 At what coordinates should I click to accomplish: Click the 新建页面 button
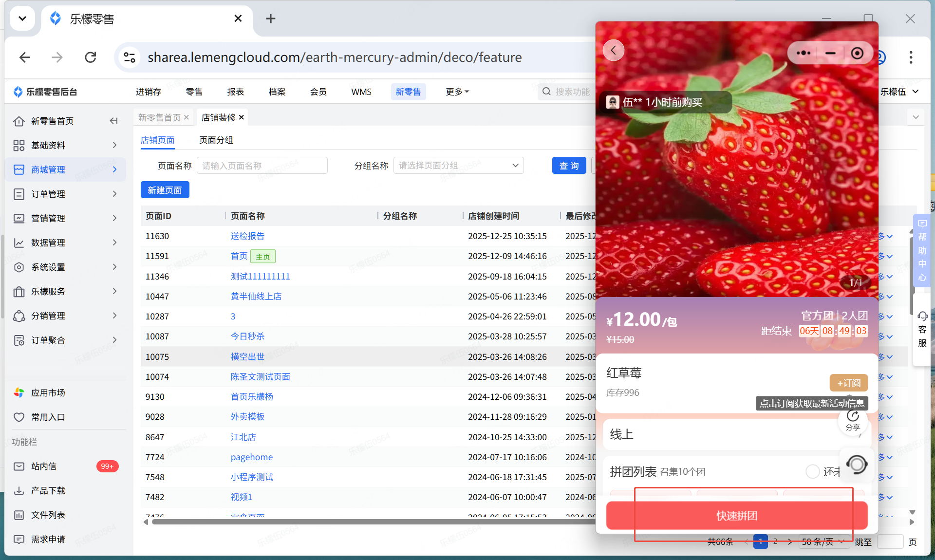click(165, 190)
